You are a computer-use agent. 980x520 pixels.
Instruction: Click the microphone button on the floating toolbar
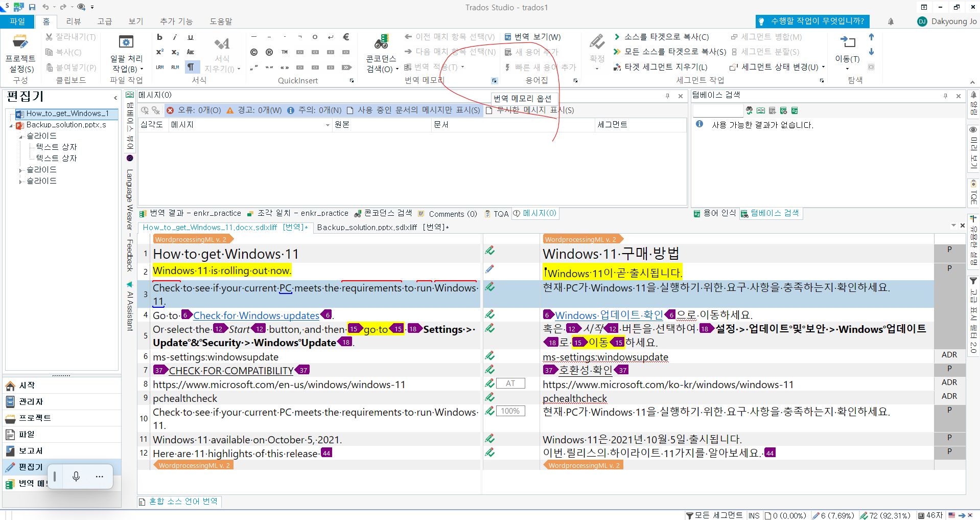pos(76,477)
